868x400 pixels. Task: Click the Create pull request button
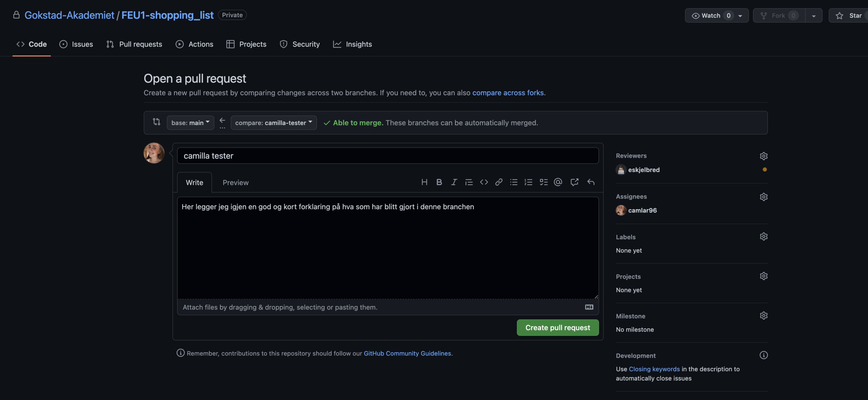pos(558,327)
